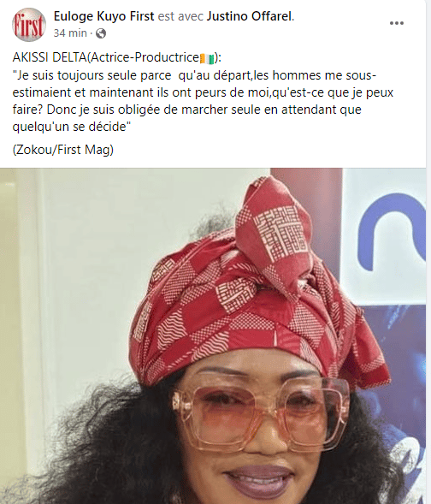Image resolution: width=431 pixels, height=504 pixels.
Task: Click the (Zokou/First Mag) credit line
Action: coord(63,150)
